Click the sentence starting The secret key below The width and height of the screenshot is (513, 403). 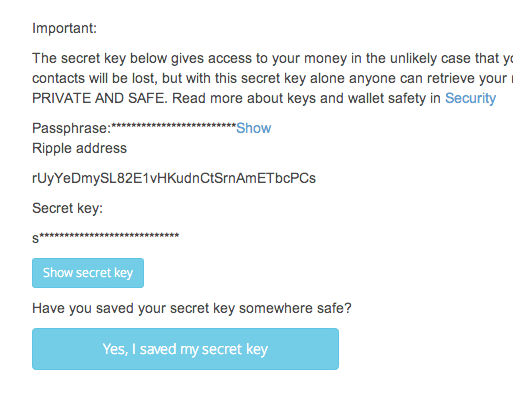pyautogui.click(x=272, y=58)
